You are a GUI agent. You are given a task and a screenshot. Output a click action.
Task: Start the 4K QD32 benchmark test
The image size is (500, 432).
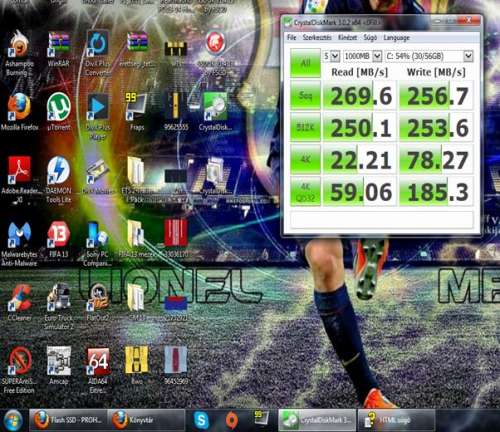point(305,191)
